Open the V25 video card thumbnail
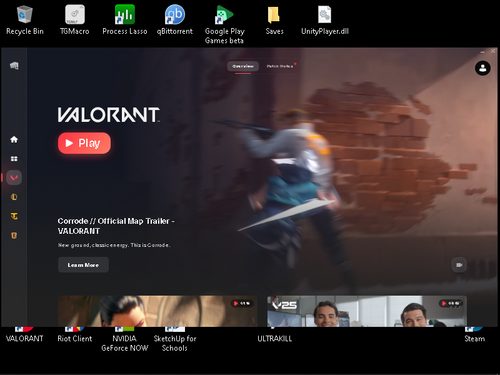This screenshot has height=375, width=500. (x=367, y=311)
